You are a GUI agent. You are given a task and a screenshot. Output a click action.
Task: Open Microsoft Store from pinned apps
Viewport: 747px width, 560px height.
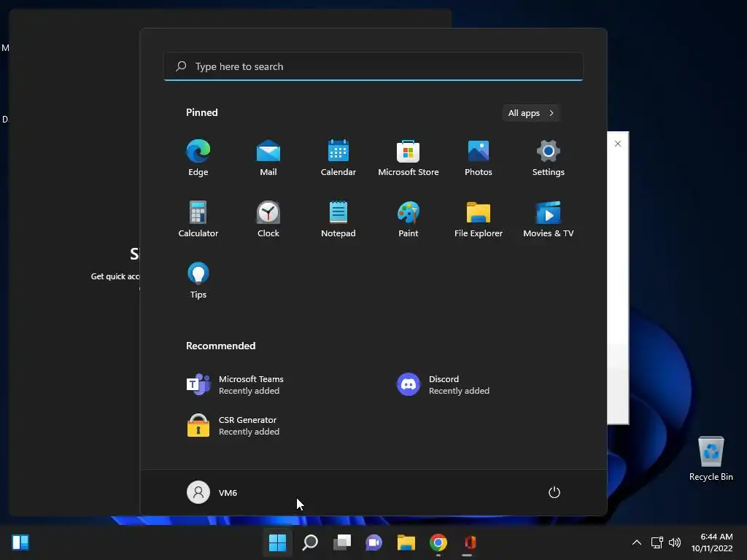(409, 158)
